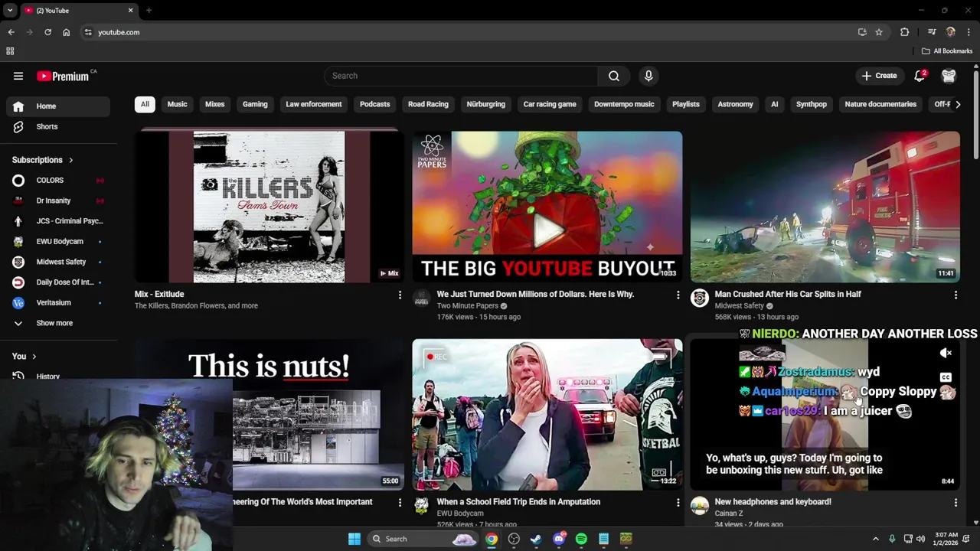Click the Create button
Screen dimensions: 980x551
(879, 76)
